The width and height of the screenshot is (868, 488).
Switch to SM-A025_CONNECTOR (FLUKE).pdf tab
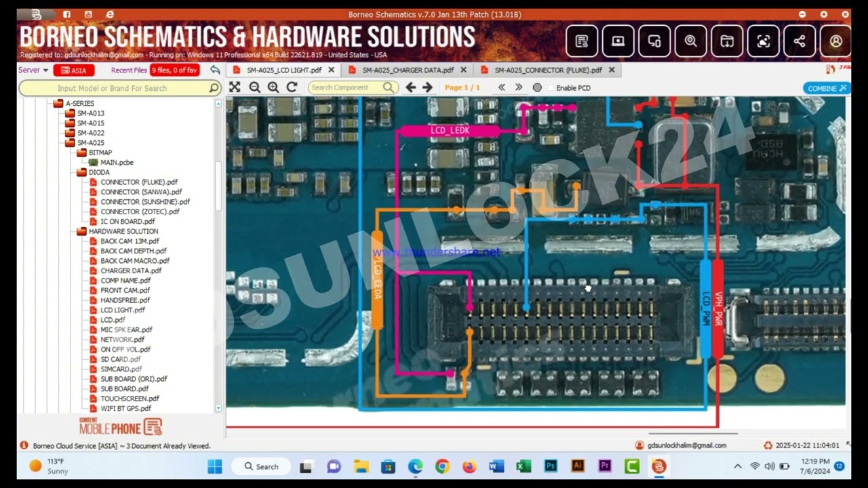coord(548,70)
